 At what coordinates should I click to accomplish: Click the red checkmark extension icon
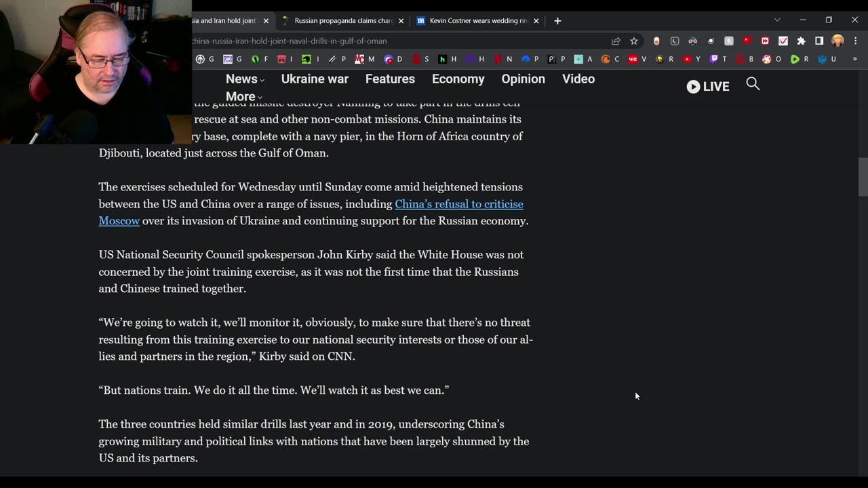(783, 41)
